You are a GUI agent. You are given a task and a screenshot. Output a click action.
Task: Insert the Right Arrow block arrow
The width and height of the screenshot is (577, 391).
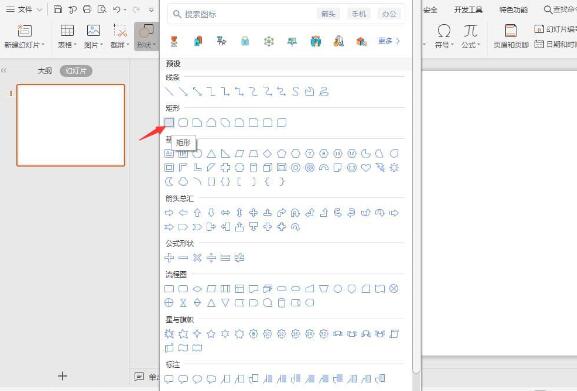[x=169, y=213]
